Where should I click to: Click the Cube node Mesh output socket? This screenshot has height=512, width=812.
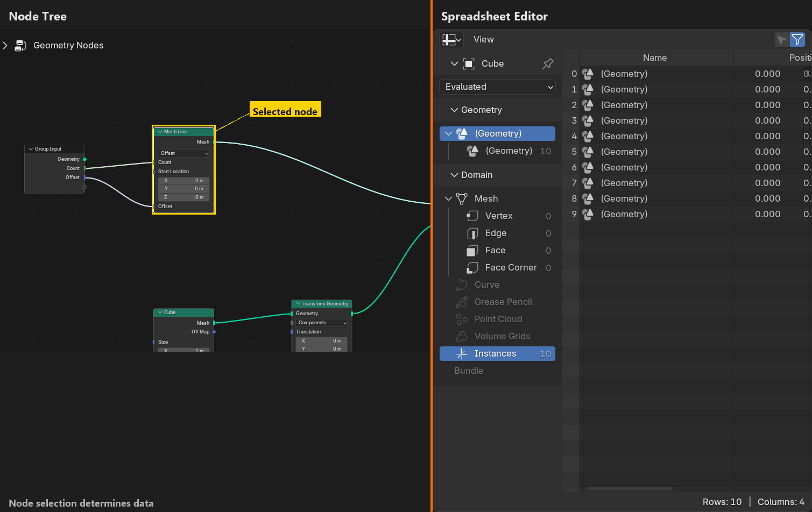(214, 323)
